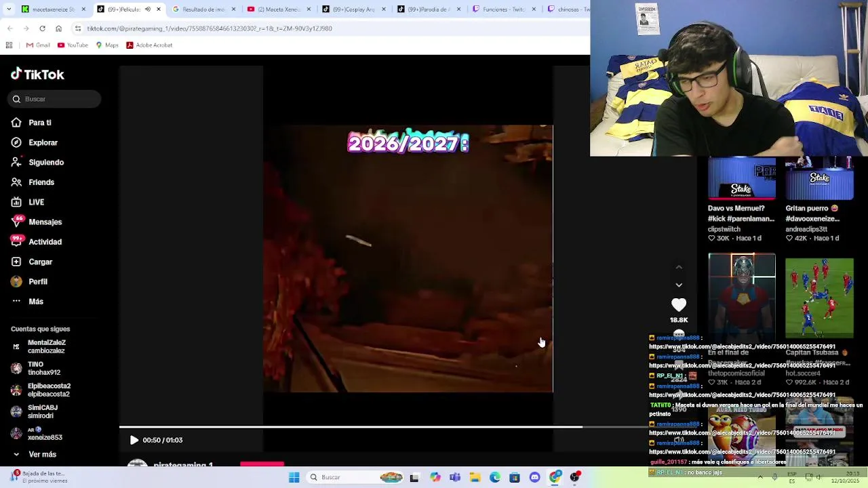Switch to Resultado de imágenes Google tab
Image resolution: width=868 pixels, height=488 pixels.
coord(204,9)
